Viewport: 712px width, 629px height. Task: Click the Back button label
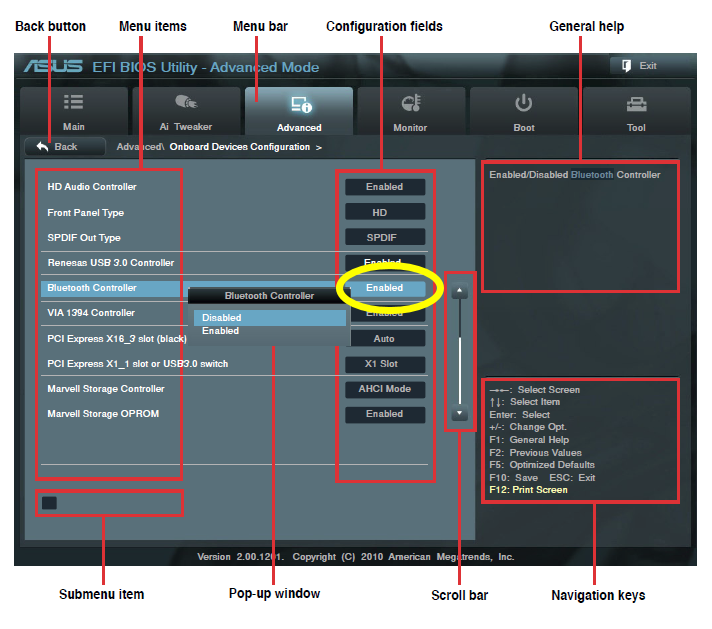tap(66, 147)
